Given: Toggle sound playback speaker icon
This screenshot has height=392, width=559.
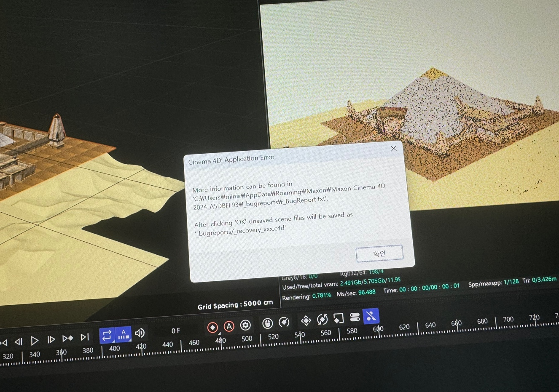Looking at the screenshot, I should pos(140,333).
